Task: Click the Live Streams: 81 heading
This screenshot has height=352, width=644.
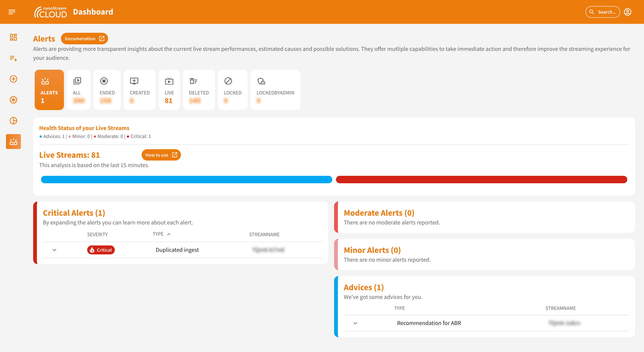Action: pyautogui.click(x=70, y=155)
